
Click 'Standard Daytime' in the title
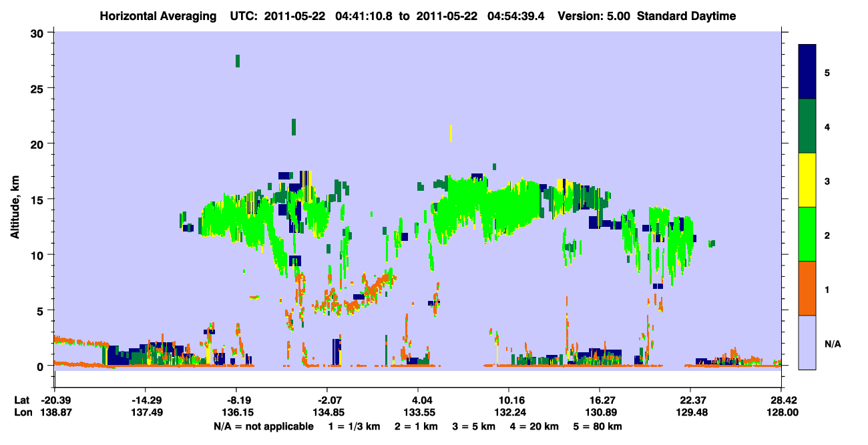pyautogui.click(x=686, y=16)
